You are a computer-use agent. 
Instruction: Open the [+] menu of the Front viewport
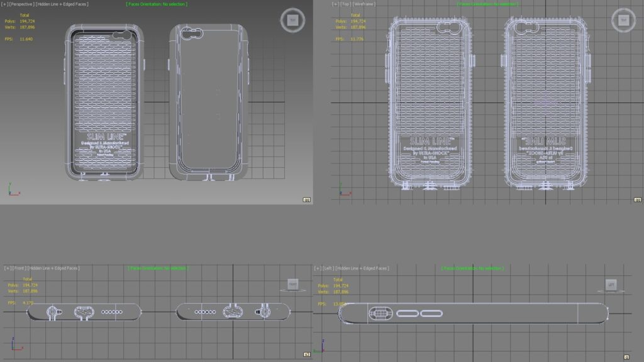coord(7,268)
